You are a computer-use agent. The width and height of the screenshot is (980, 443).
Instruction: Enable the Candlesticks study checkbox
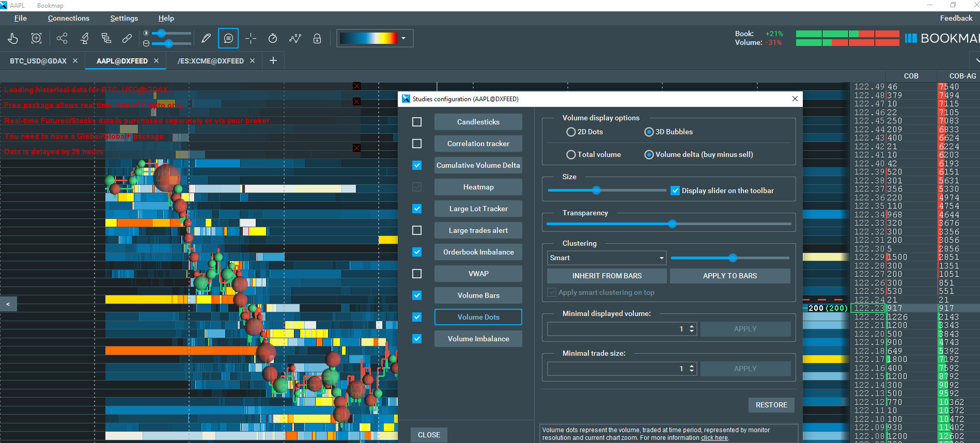[417, 122]
